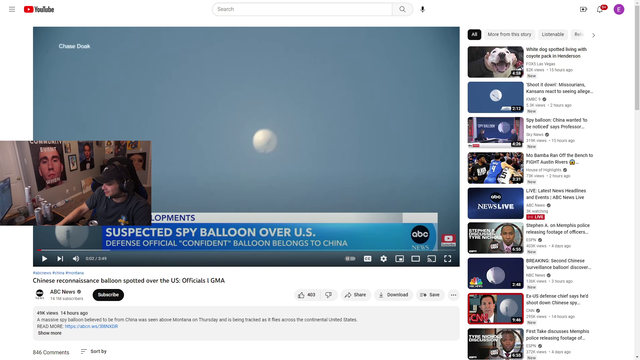Click the in-video subscribe watermark icon
Viewport: 640px width, 360px height.
pos(448,240)
